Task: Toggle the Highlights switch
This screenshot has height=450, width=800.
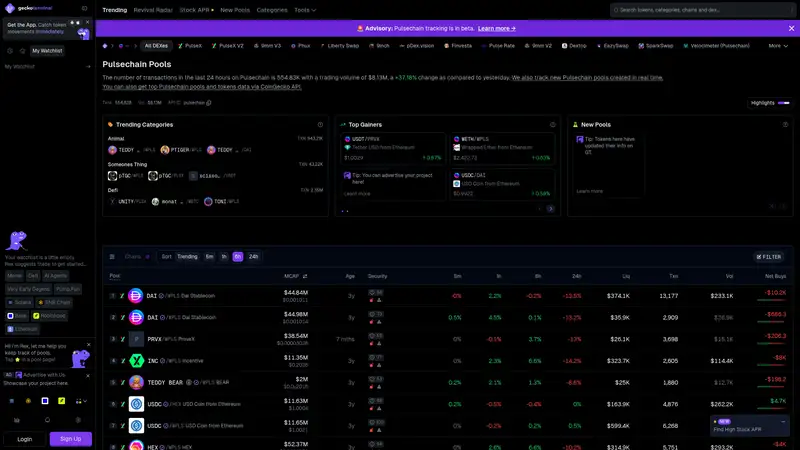Action: pos(784,103)
